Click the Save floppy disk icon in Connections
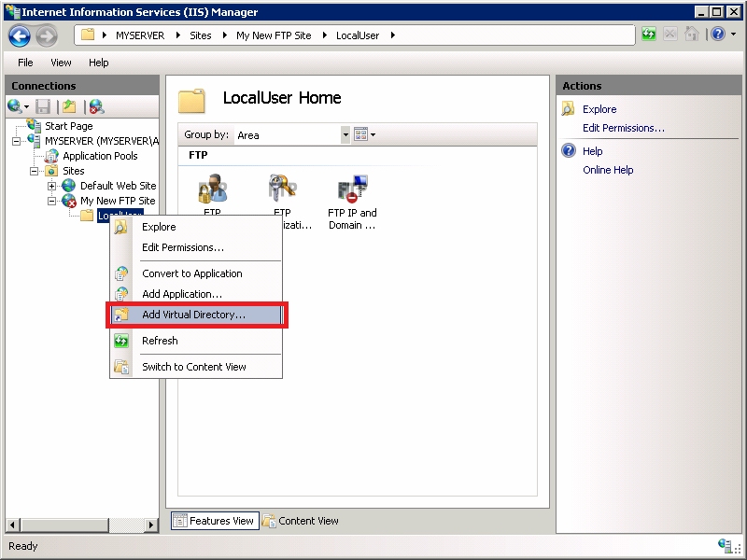747x560 pixels. click(x=43, y=106)
